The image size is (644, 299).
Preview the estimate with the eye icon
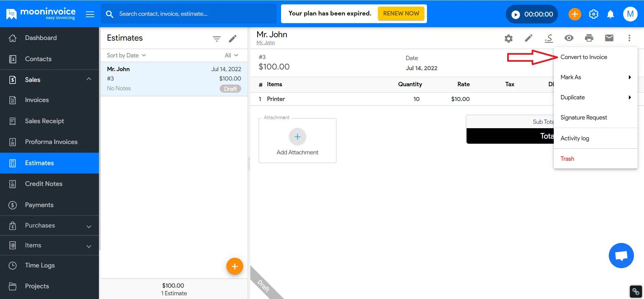click(x=569, y=38)
